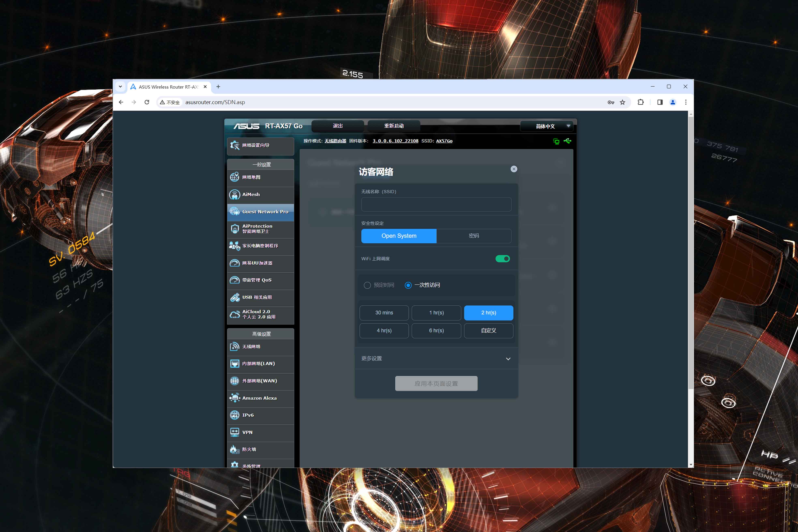Choose 1 hr(s) access duration

click(x=436, y=313)
